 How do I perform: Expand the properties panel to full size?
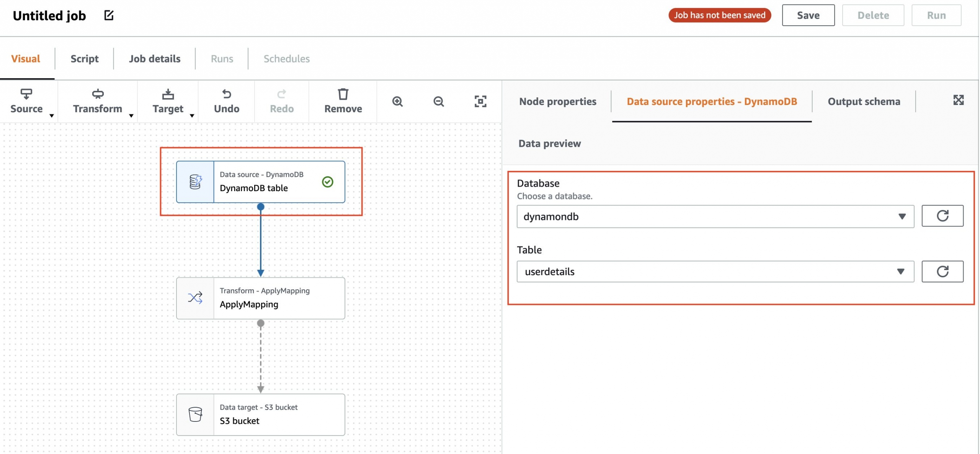(958, 100)
